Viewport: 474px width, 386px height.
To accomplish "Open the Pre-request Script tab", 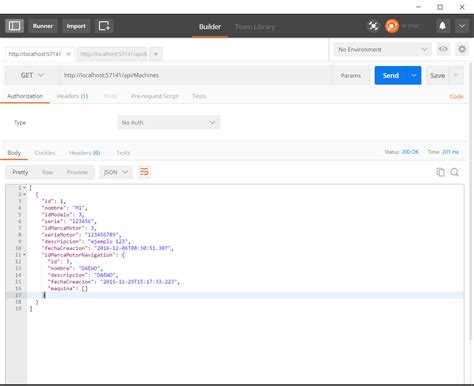I will [155, 96].
